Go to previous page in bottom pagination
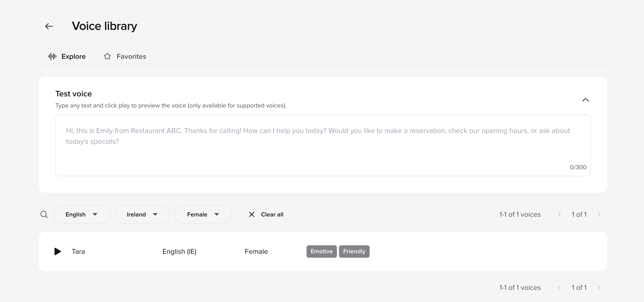The height and width of the screenshot is (302, 644). pos(560,288)
